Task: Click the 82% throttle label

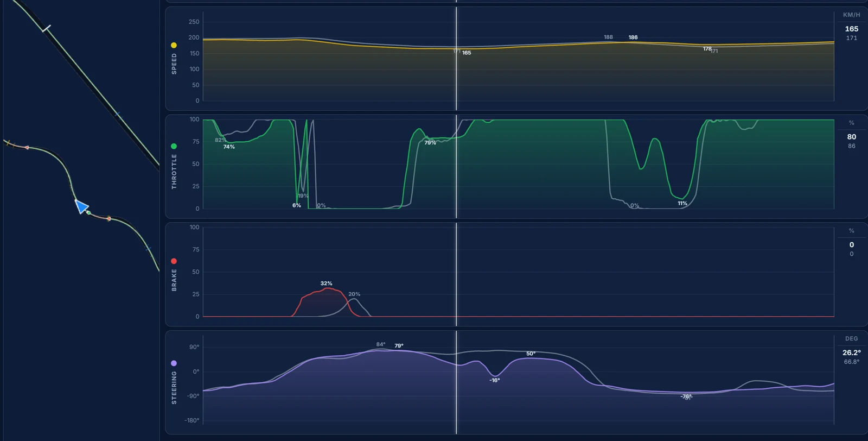Action: [220, 140]
